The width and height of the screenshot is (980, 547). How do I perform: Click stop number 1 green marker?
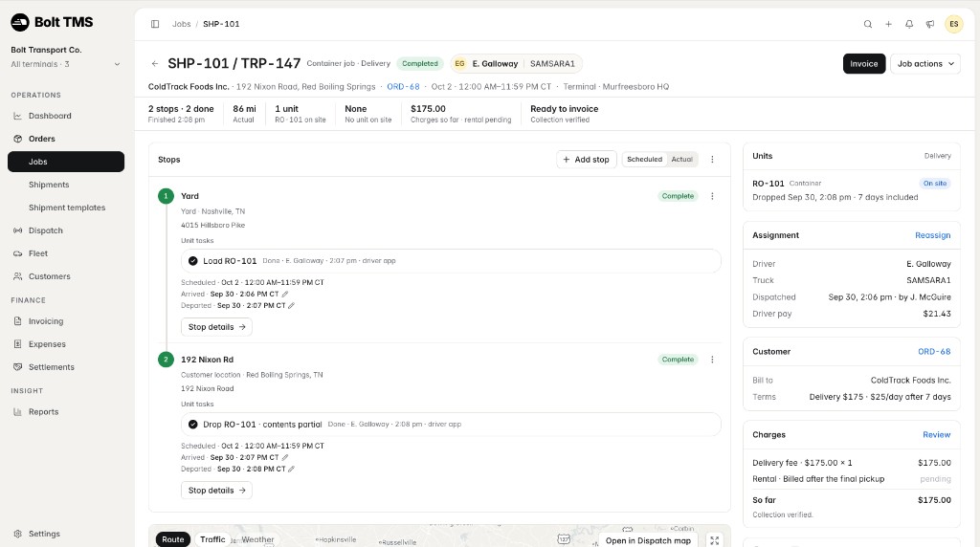click(166, 196)
